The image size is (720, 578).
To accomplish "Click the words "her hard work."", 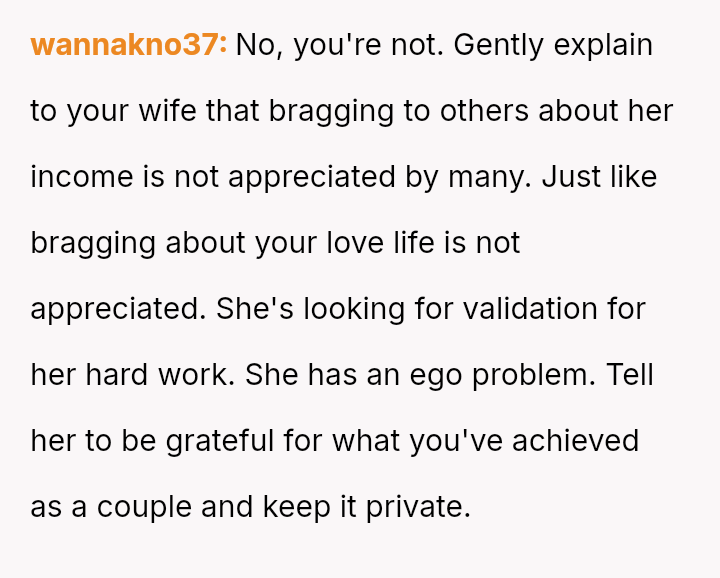I will coord(133,375).
